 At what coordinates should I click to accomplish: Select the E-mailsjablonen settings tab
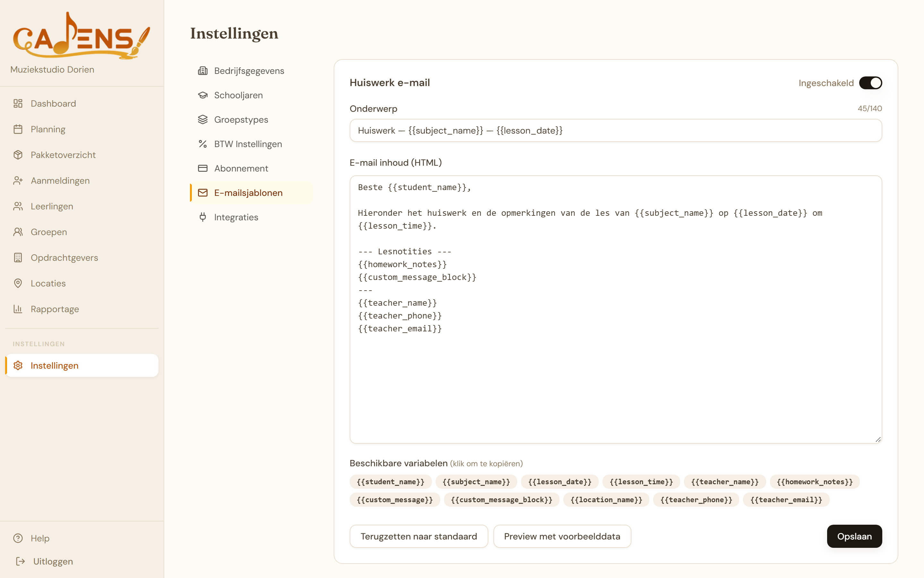tap(251, 193)
